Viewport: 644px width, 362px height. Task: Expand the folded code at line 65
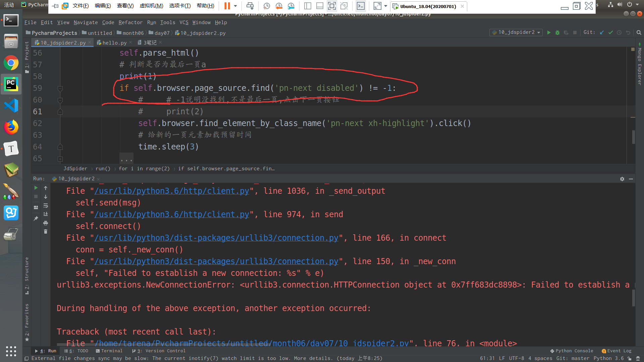pos(60,159)
